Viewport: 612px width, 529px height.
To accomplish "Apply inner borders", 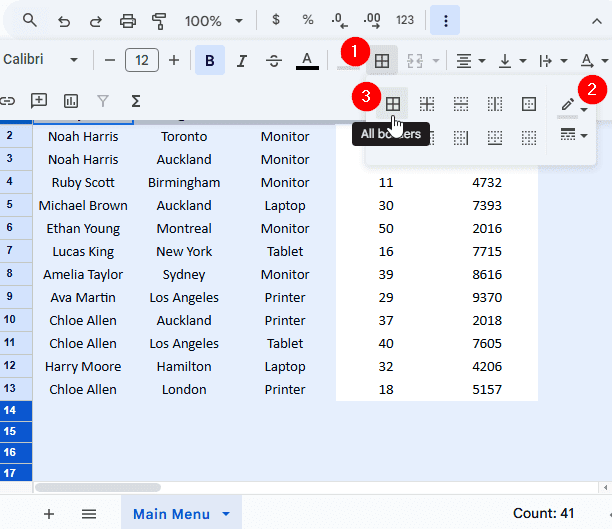I will [427, 104].
